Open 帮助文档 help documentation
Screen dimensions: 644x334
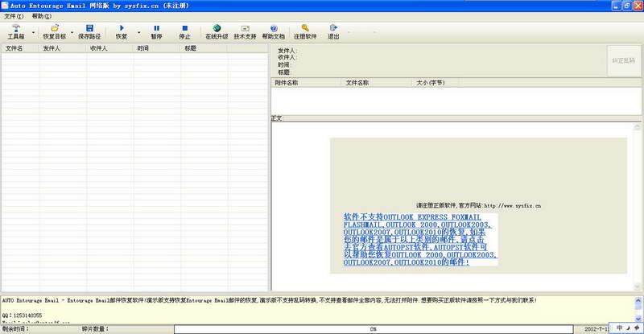[273, 31]
